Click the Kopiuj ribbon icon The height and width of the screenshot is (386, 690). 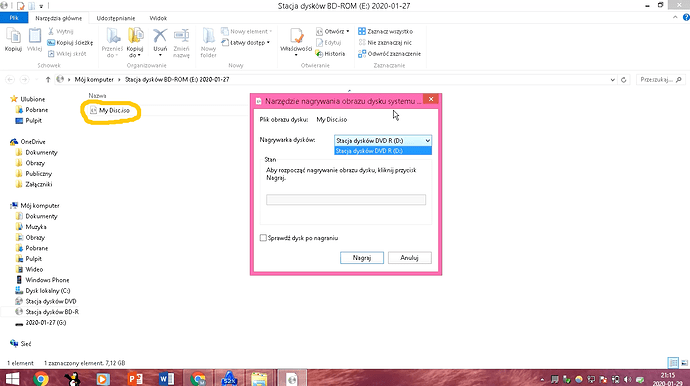[13, 40]
